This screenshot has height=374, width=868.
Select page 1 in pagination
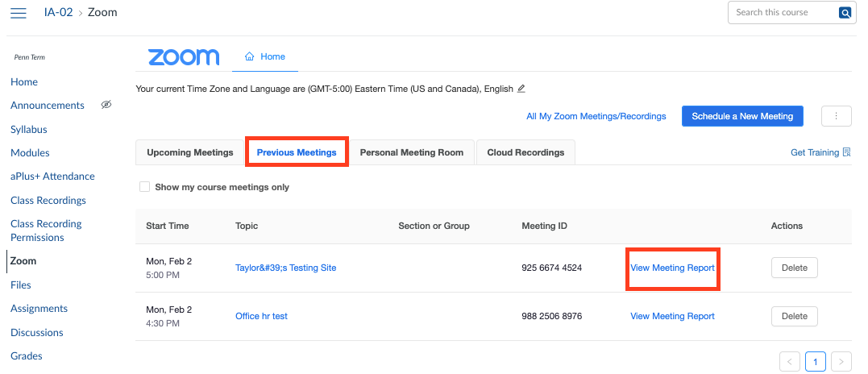(816, 362)
